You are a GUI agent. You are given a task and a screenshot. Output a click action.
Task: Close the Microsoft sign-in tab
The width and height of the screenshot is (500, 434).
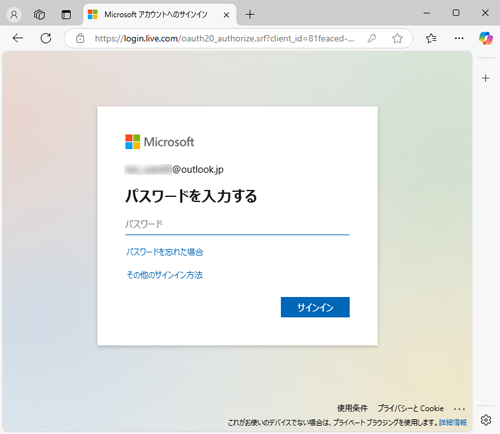(226, 15)
